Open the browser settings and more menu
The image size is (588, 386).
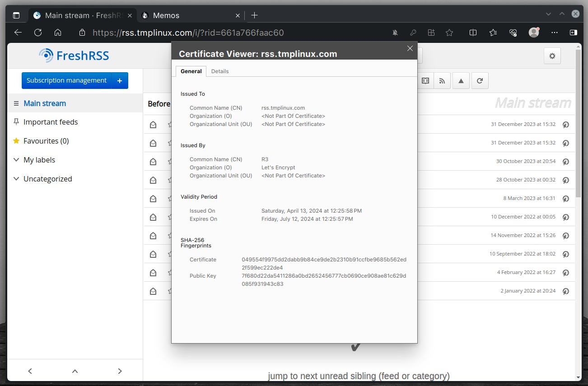555,33
